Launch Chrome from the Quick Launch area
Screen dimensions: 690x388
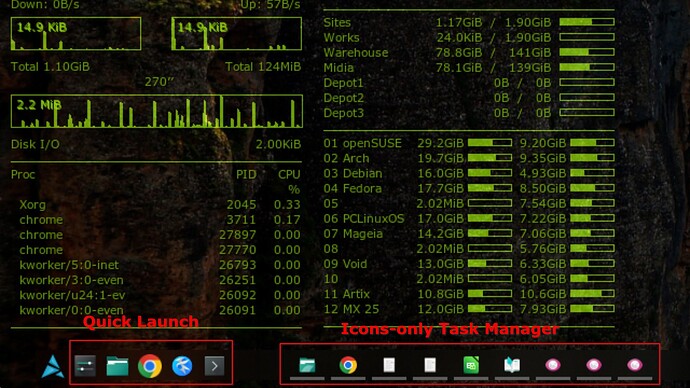coord(150,366)
